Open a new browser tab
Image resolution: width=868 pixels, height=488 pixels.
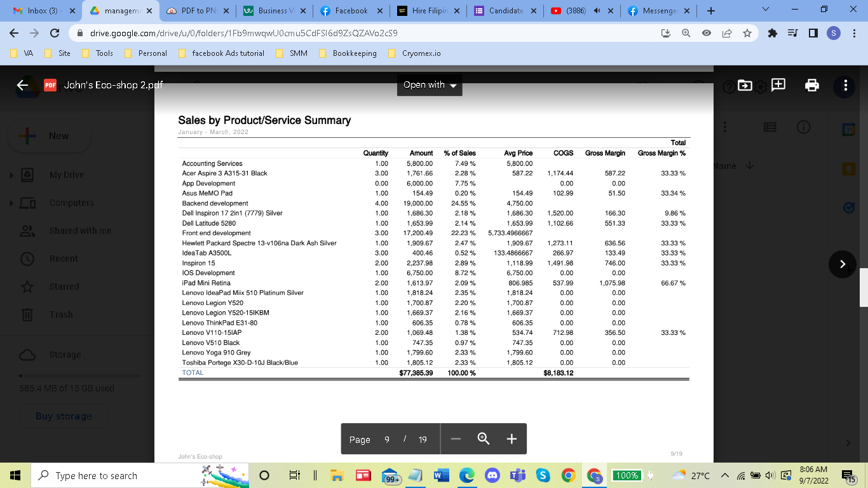[710, 11]
